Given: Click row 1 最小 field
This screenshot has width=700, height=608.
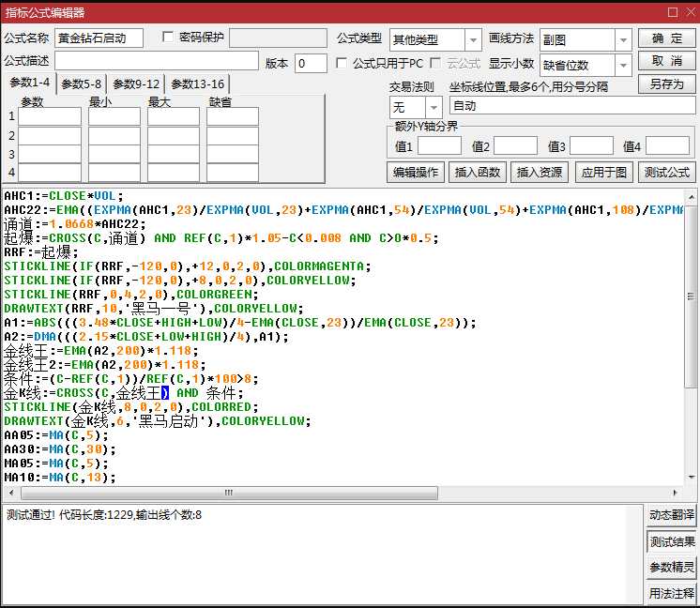Looking at the screenshot, I should pos(114,116).
